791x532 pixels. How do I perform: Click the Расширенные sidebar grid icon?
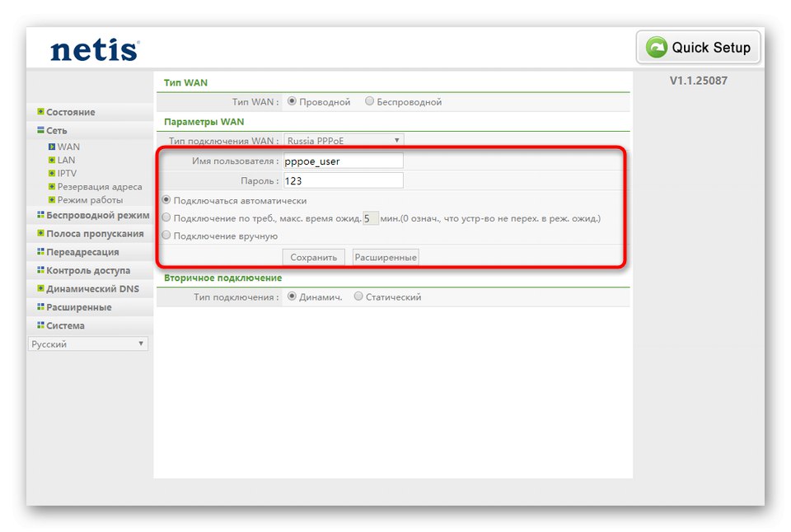point(40,306)
